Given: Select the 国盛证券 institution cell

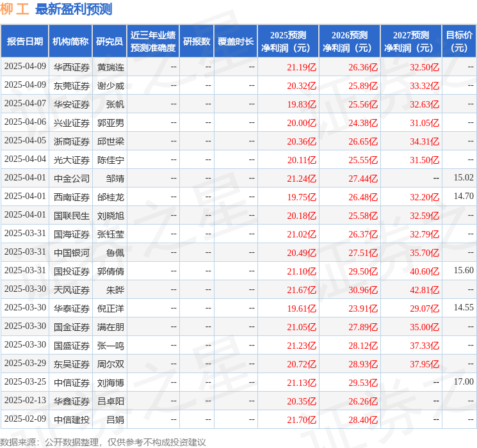Looking at the screenshot, I should click(72, 346).
